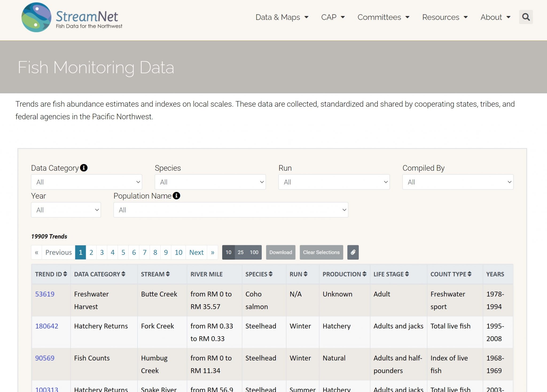547x392 pixels.
Task: Sort the table by Species column
Action: 271,274
